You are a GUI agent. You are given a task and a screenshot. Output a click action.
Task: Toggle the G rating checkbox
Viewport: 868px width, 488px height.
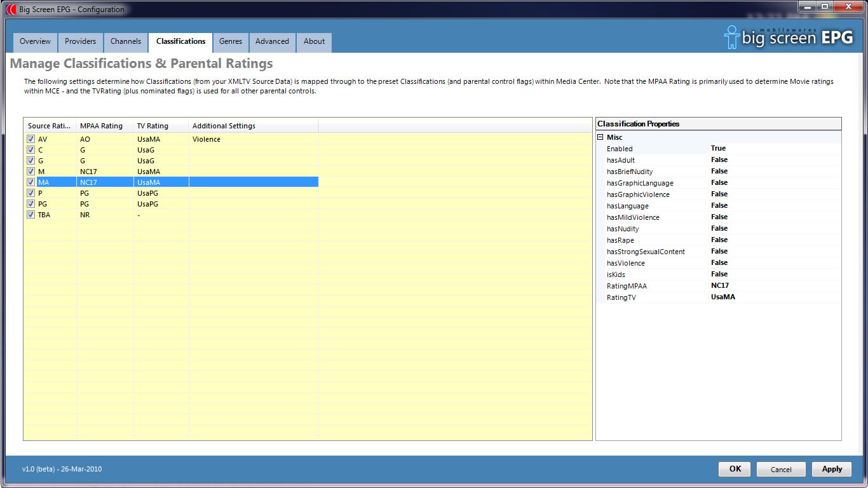click(x=31, y=160)
